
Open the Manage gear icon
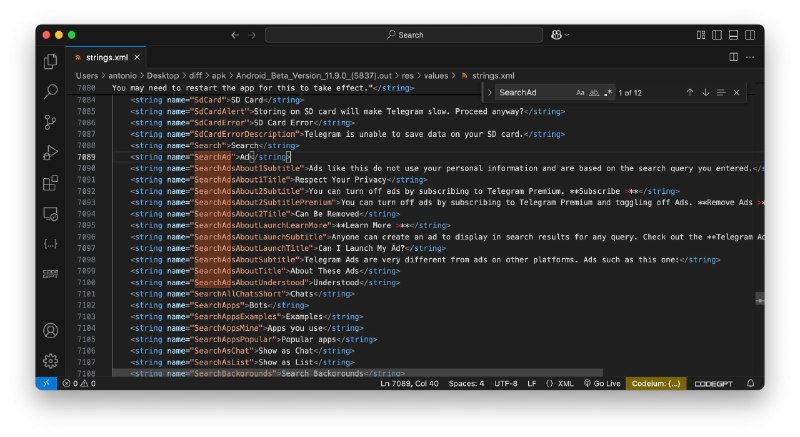(50, 361)
